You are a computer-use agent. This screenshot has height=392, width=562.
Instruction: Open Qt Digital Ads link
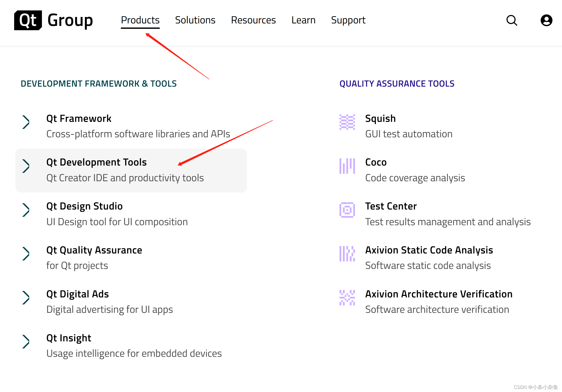point(77,294)
